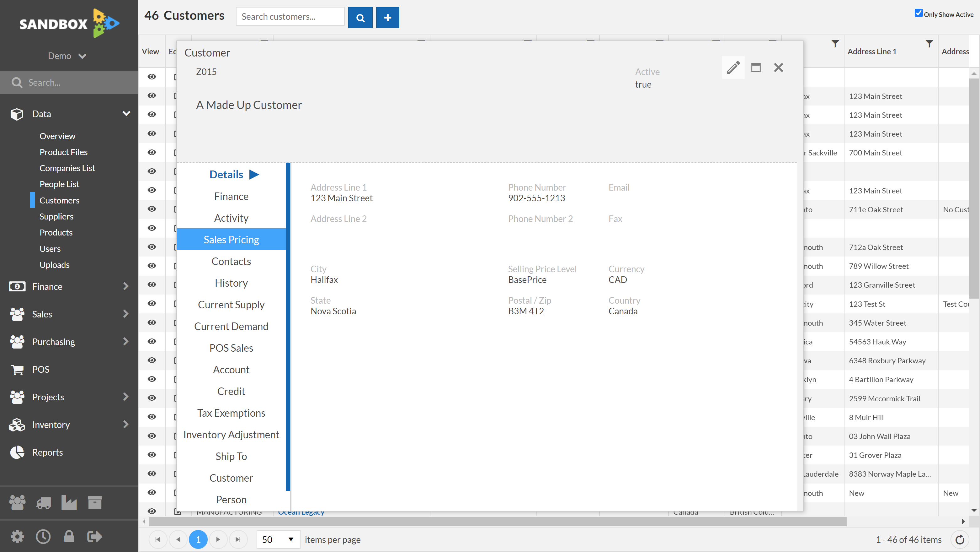Click the close X icon on customer panel

click(x=778, y=67)
